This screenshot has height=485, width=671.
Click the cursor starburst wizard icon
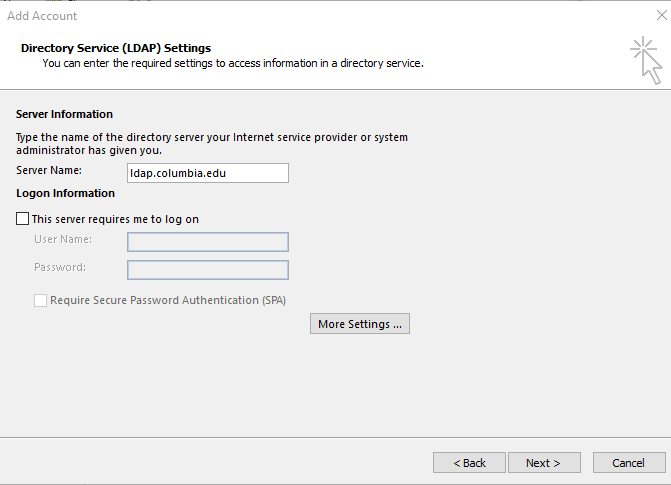click(646, 61)
